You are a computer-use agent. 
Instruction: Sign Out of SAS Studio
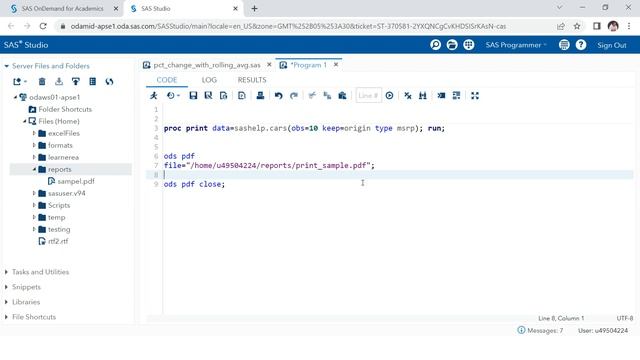click(x=611, y=45)
